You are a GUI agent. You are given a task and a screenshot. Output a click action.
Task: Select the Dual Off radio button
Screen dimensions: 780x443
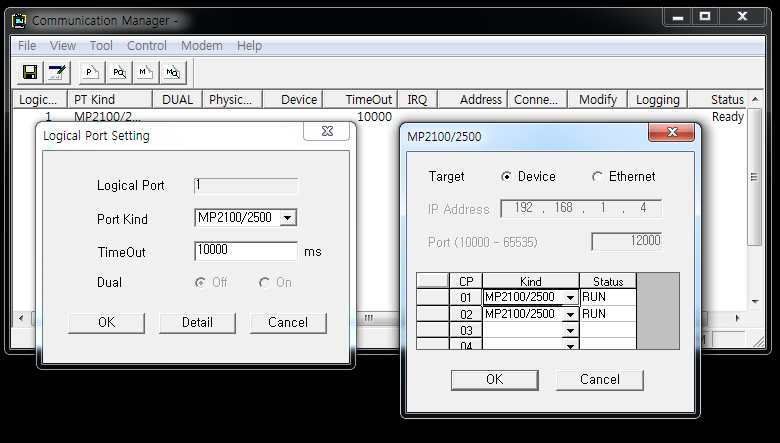tap(200, 282)
